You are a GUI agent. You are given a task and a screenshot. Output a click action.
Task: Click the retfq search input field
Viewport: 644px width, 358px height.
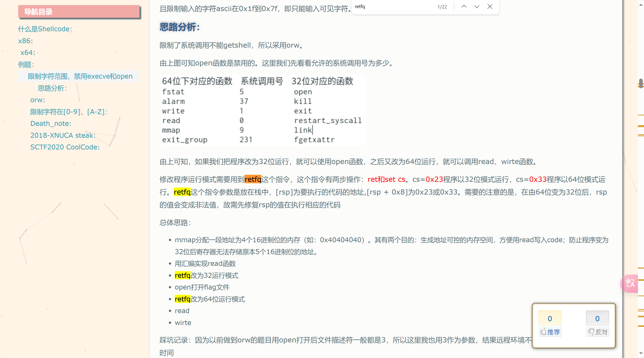click(x=394, y=7)
